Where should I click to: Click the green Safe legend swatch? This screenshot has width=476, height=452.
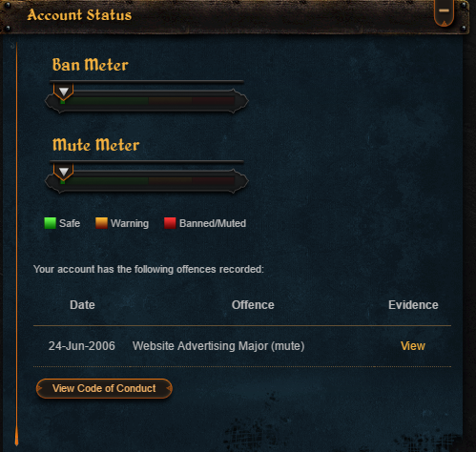point(50,223)
